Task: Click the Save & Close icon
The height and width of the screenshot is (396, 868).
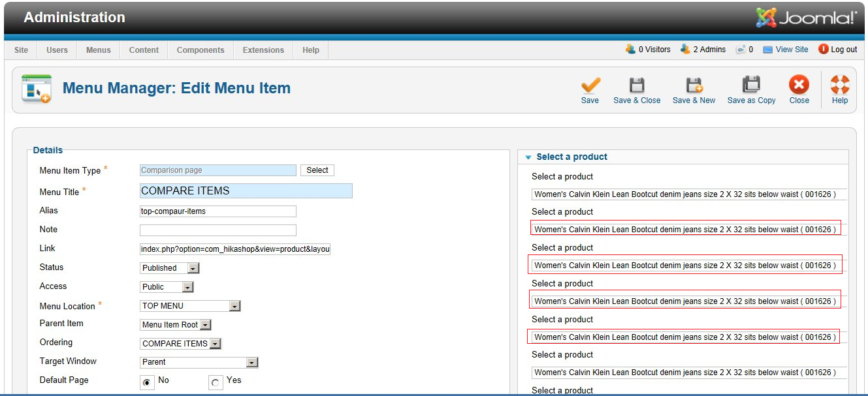Action: click(x=637, y=85)
